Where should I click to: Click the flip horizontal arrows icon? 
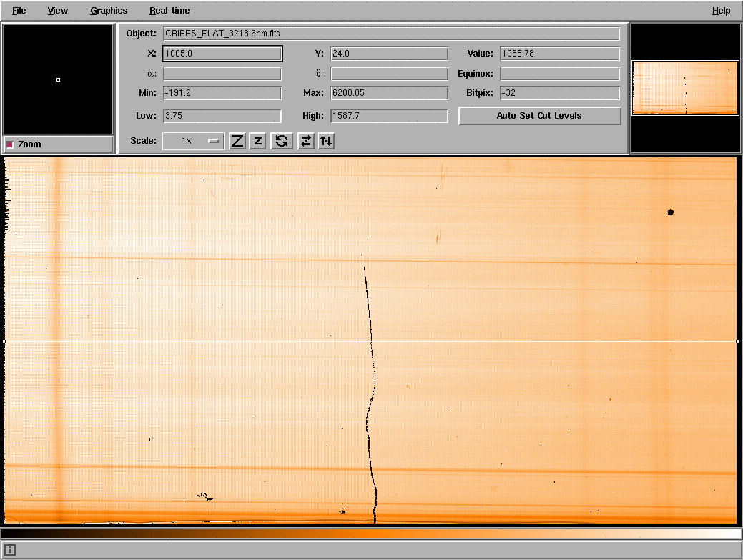pos(306,141)
